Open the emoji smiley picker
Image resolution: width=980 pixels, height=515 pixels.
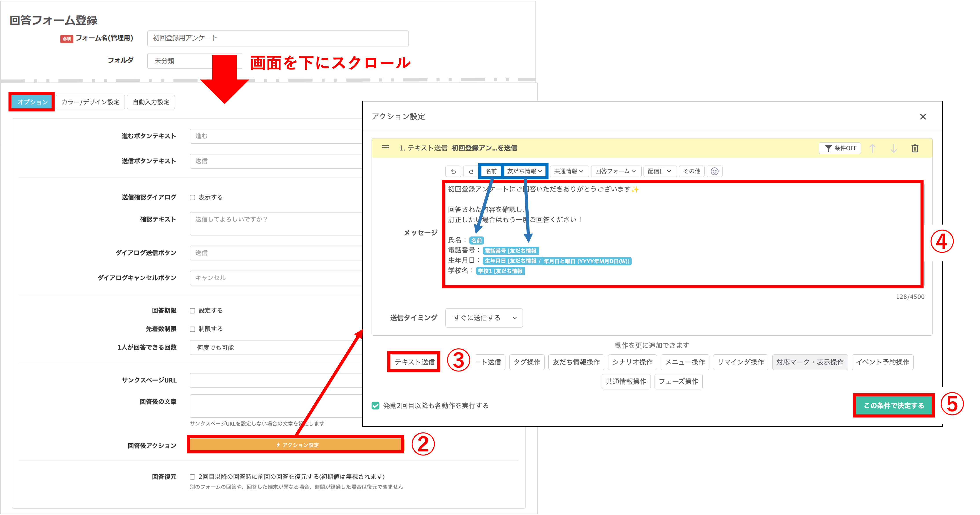[714, 172]
